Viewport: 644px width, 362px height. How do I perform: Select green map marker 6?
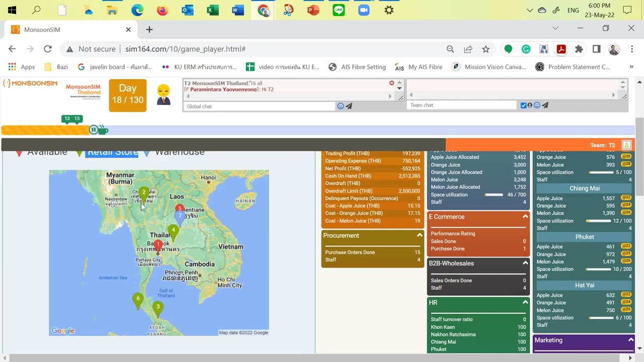pyautogui.click(x=138, y=301)
